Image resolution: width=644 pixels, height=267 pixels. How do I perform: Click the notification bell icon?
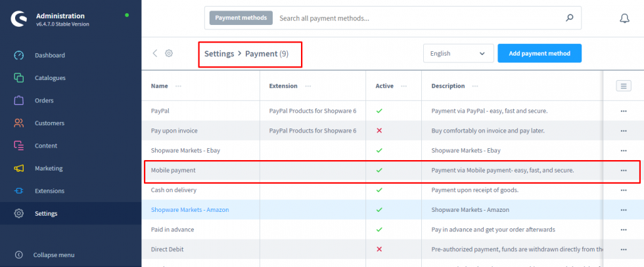click(x=624, y=18)
